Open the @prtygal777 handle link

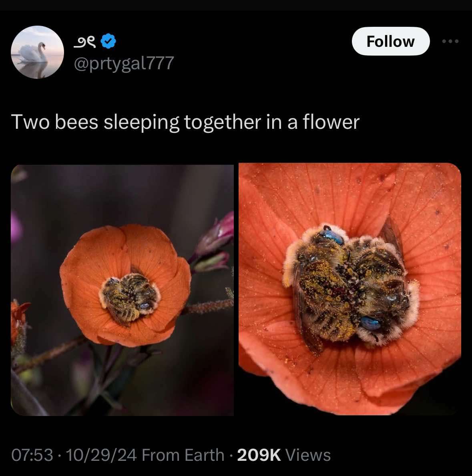click(x=124, y=63)
